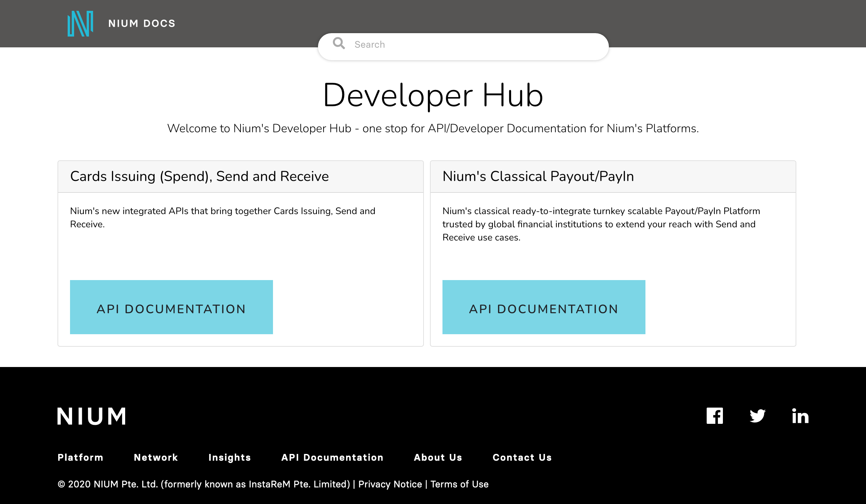866x504 pixels.
Task: Go to Network footer link
Action: [156, 457]
